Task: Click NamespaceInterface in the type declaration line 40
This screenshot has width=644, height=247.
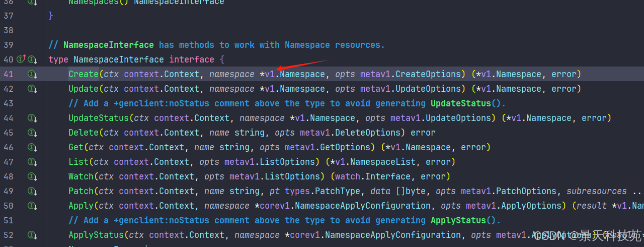Action: click(119, 59)
